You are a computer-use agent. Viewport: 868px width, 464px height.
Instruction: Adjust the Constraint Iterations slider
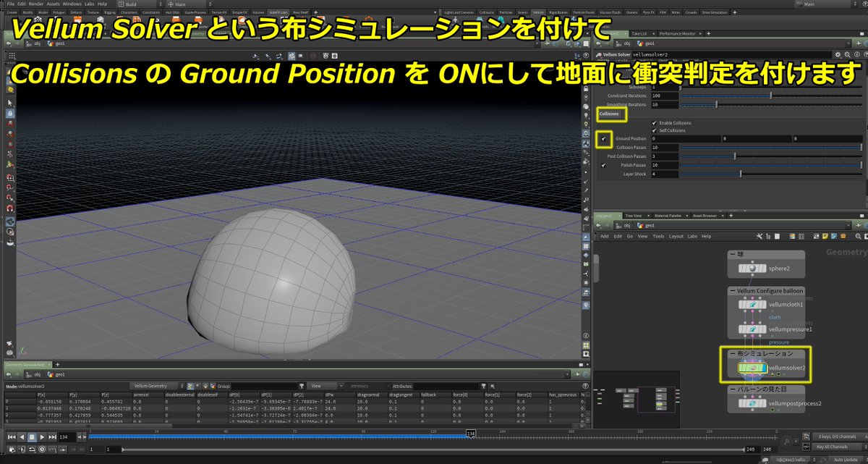[772, 96]
